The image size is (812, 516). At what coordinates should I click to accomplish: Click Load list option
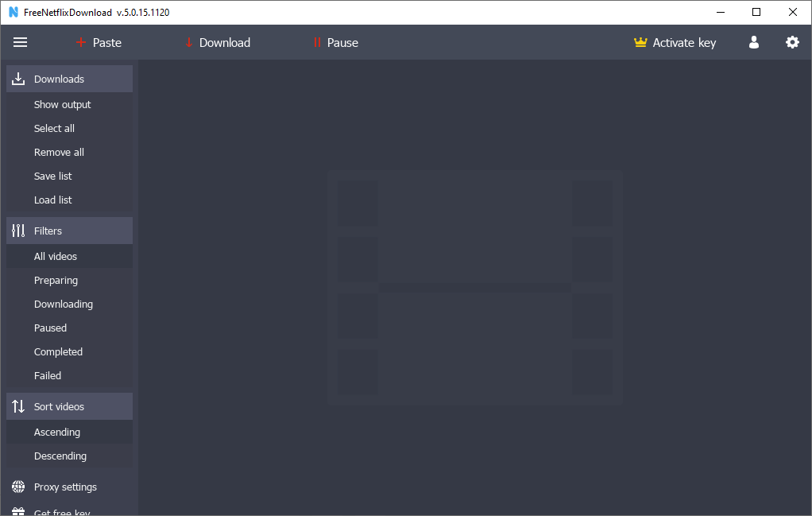coord(69,200)
